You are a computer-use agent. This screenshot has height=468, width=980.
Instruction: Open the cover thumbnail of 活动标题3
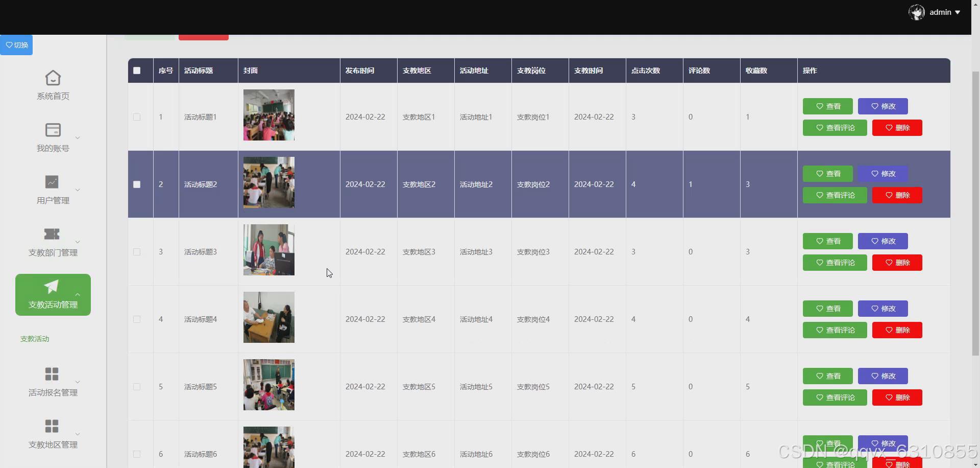coord(268,250)
